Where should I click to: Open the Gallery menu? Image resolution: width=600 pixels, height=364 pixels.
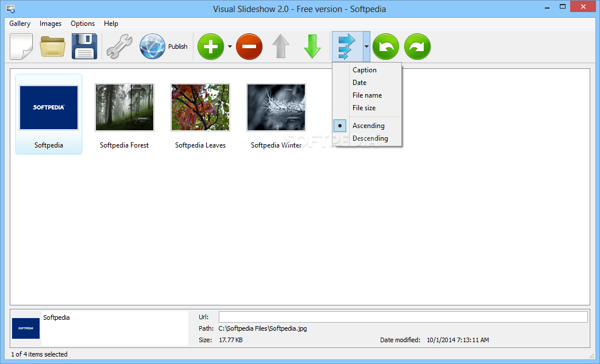pyautogui.click(x=20, y=24)
